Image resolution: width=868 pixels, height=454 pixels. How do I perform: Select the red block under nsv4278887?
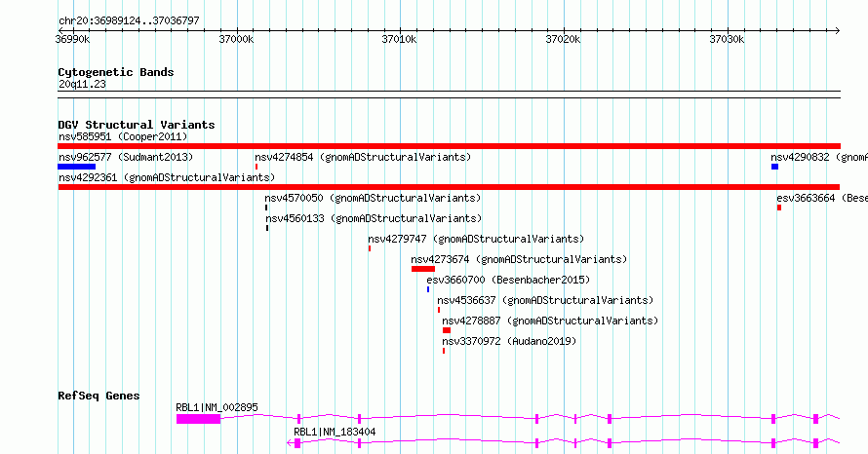447,330
